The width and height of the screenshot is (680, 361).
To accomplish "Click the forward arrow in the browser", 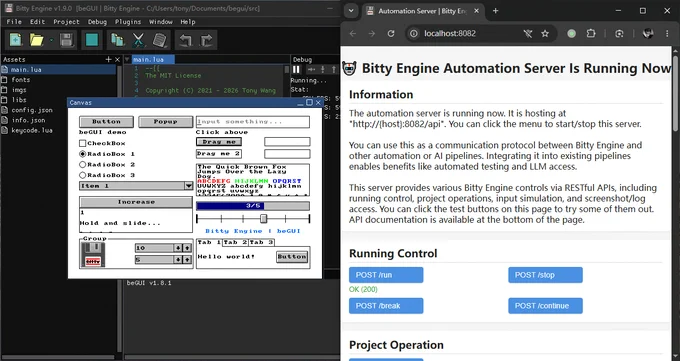I will pos(372,33).
